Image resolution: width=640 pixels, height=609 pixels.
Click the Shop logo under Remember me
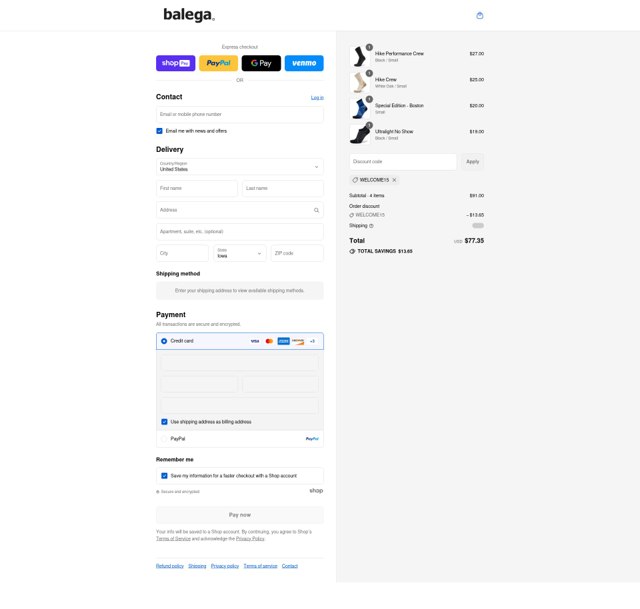pyautogui.click(x=316, y=491)
